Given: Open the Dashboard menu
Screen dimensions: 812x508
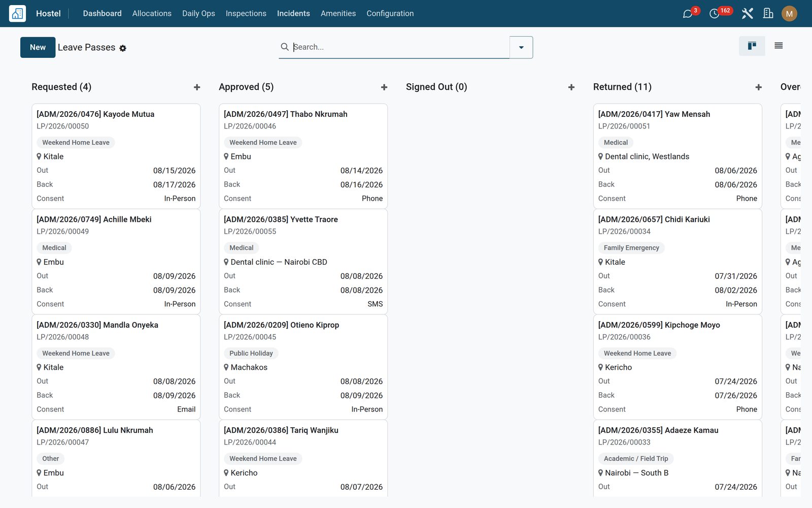Looking at the screenshot, I should point(103,14).
